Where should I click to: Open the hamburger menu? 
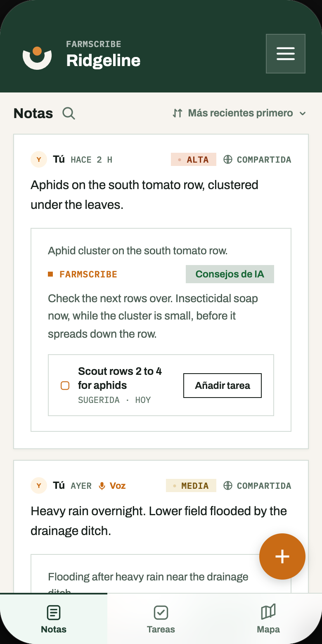(286, 54)
